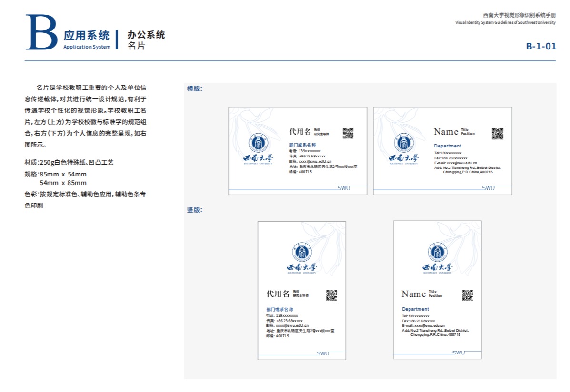This screenshot has width=570, height=392.
Task: Click the university emblem on vertical Chinese card
Action: point(302,252)
